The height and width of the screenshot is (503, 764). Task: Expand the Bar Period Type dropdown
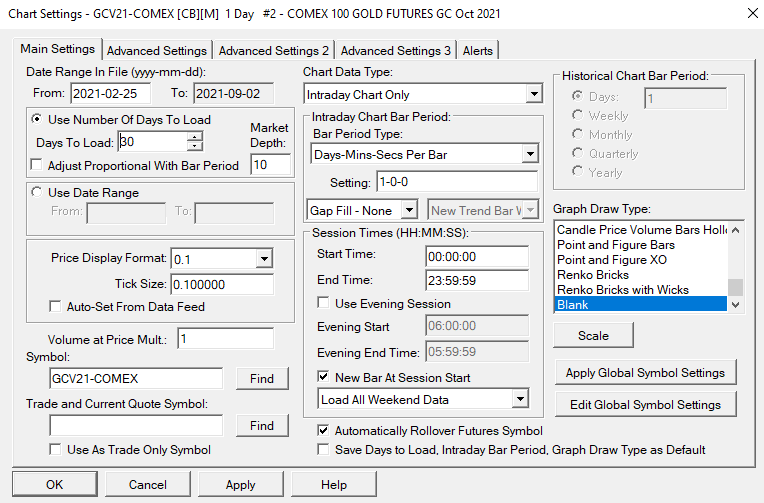(x=529, y=154)
